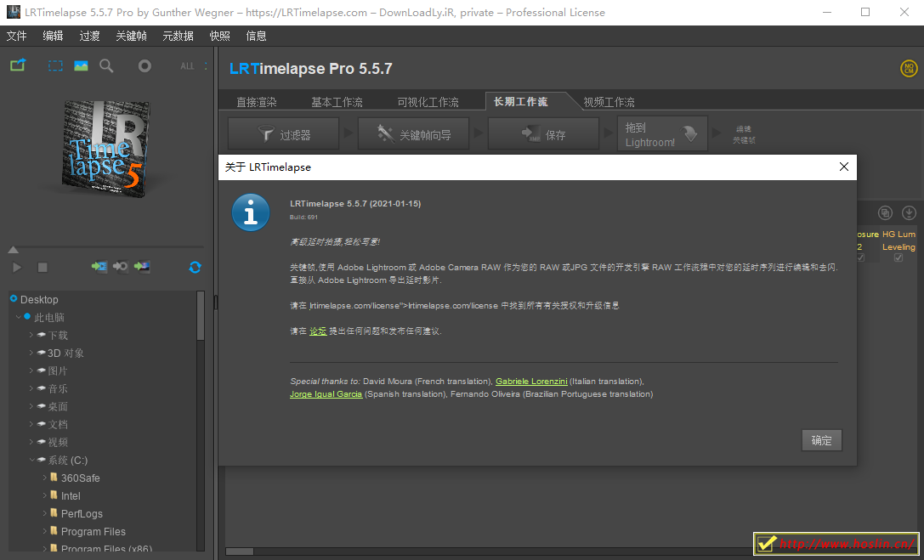Click the copy circle icon above table
Image resolution: width=924 pixels, height=560 pixels.
click(x=885, y=212)
